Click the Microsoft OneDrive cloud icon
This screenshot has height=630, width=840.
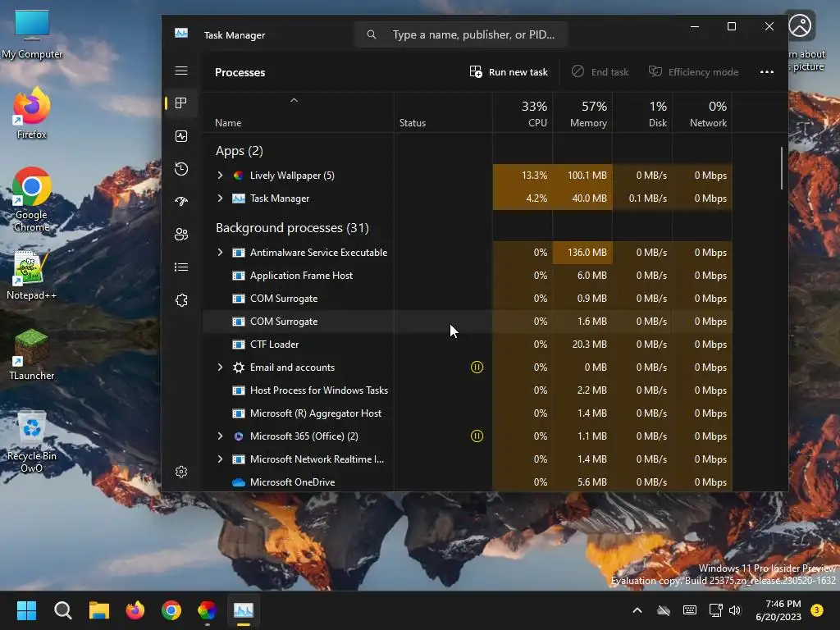(x=239, y=482)
